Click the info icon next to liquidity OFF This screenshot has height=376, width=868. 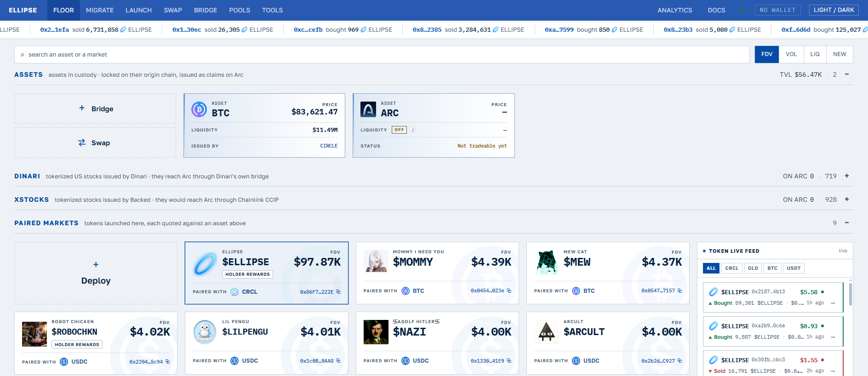point(412,130)
